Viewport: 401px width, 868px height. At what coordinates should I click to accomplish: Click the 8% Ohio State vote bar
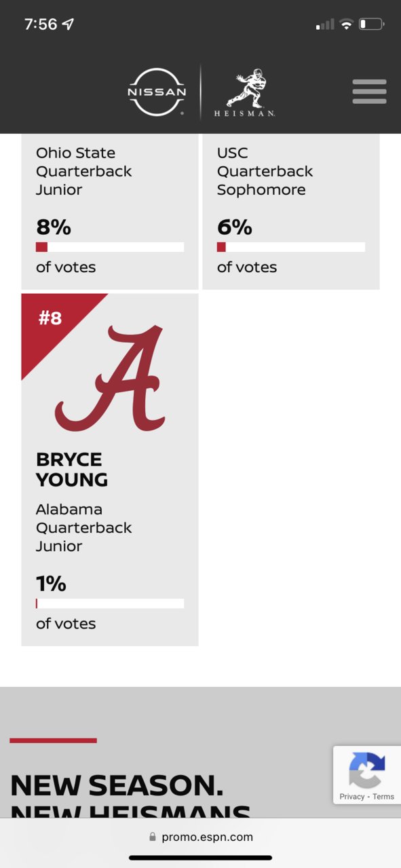110,247
